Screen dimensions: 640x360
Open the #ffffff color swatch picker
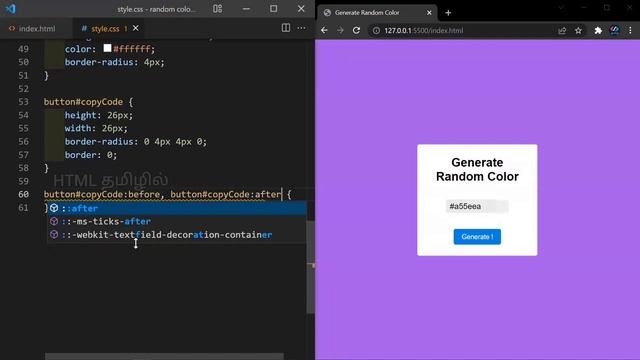(107, 48)
